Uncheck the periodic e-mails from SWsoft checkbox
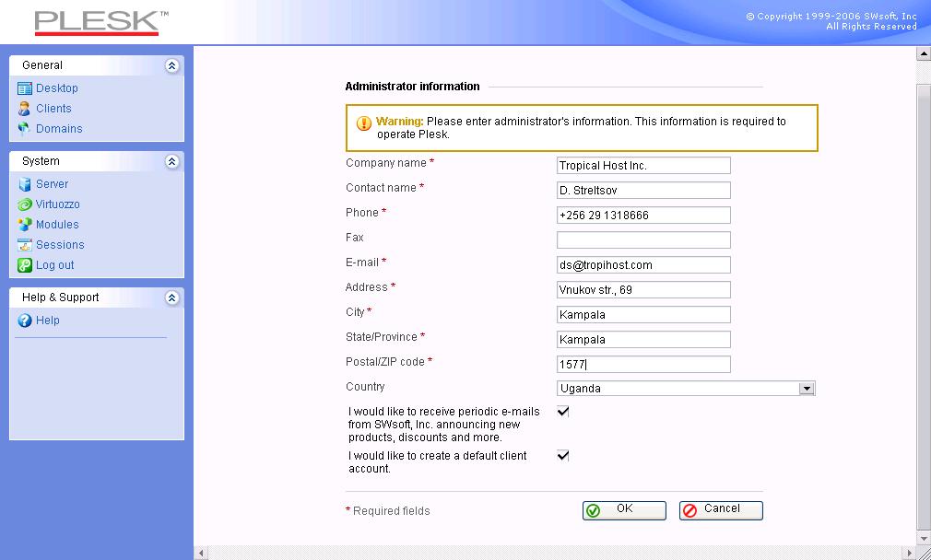 563,412
